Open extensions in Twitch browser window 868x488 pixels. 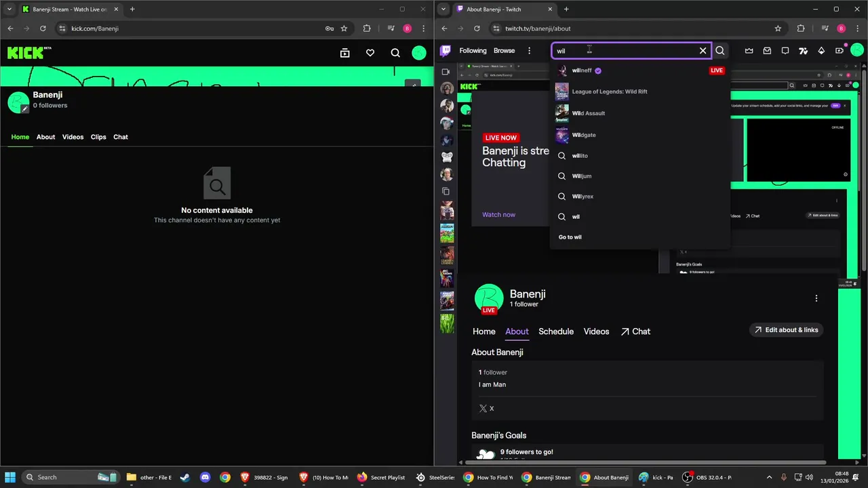[x=801, y=28]
